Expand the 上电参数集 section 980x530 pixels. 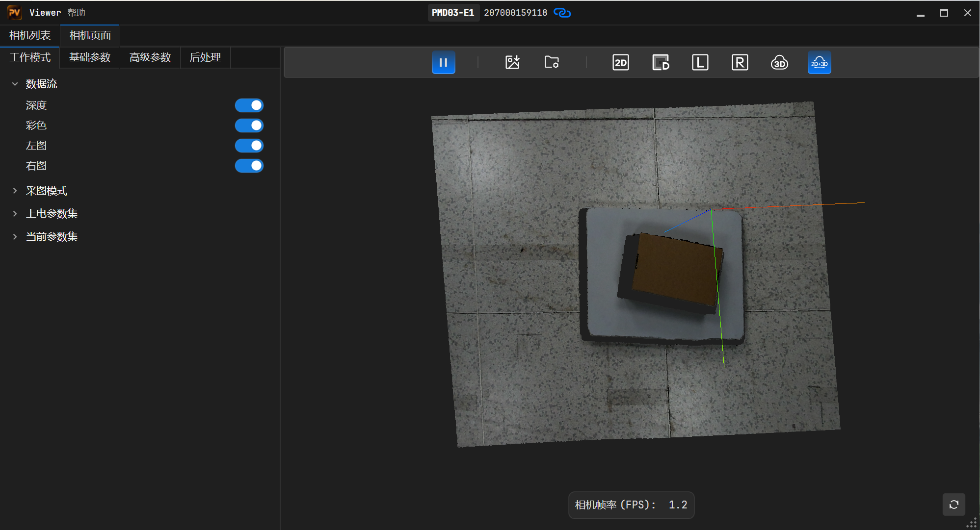[15, 214]
